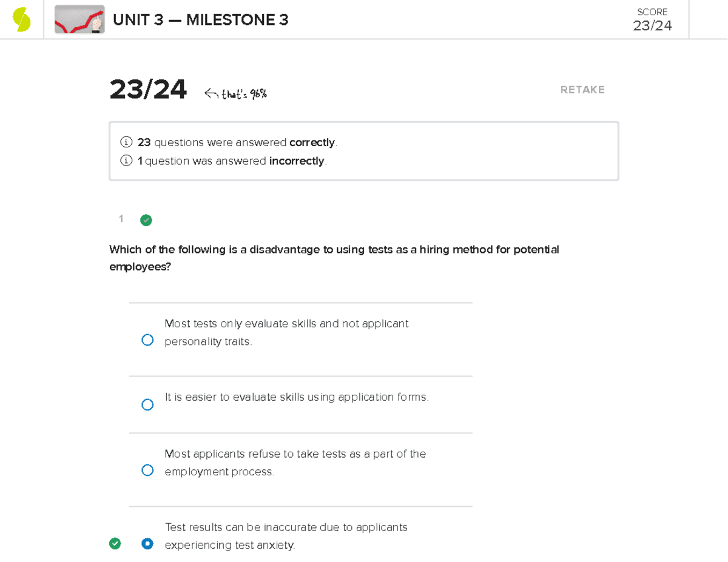Click the "It is easier to evaluate skills" answer text

297,398
